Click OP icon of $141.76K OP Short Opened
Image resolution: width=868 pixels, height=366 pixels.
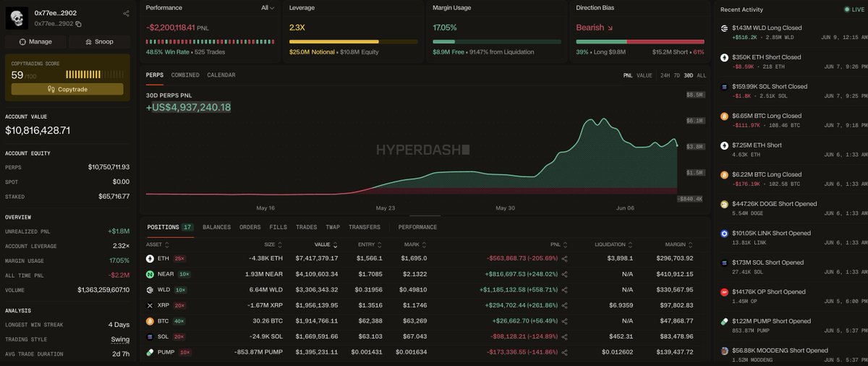pos(724,292)
